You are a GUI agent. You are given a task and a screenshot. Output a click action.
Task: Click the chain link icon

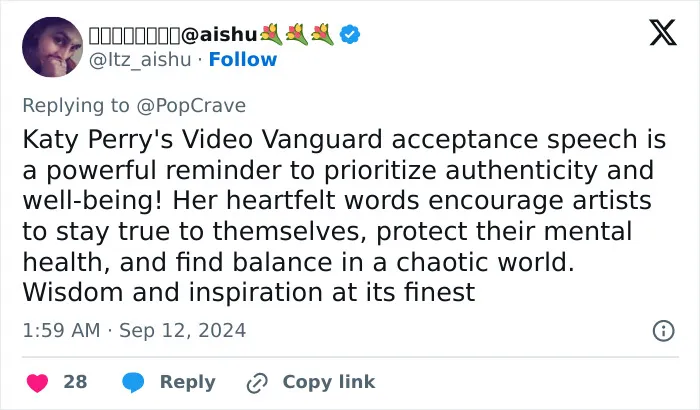(257, 383)
